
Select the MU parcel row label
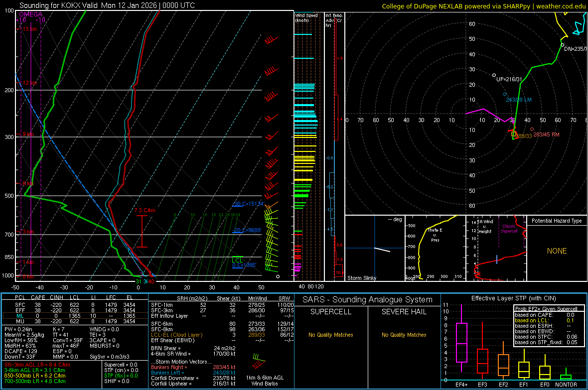(x=20, y=321)
